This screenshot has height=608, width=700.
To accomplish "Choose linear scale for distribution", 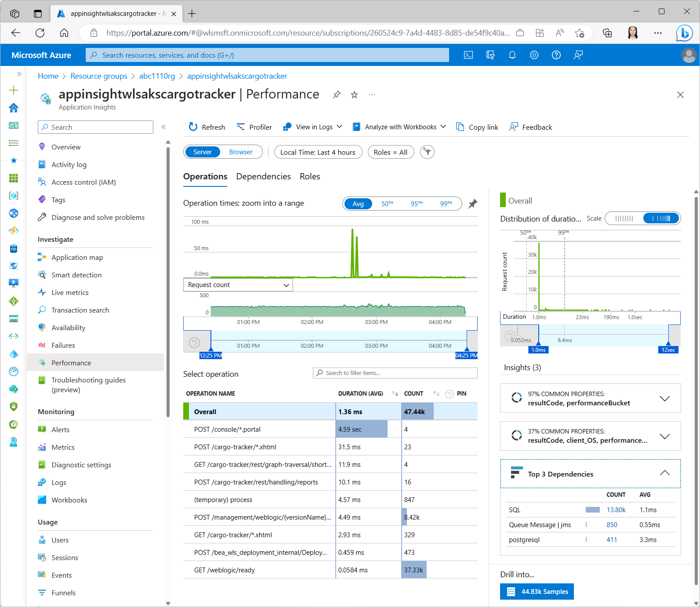I will click(x=624, y=218).
